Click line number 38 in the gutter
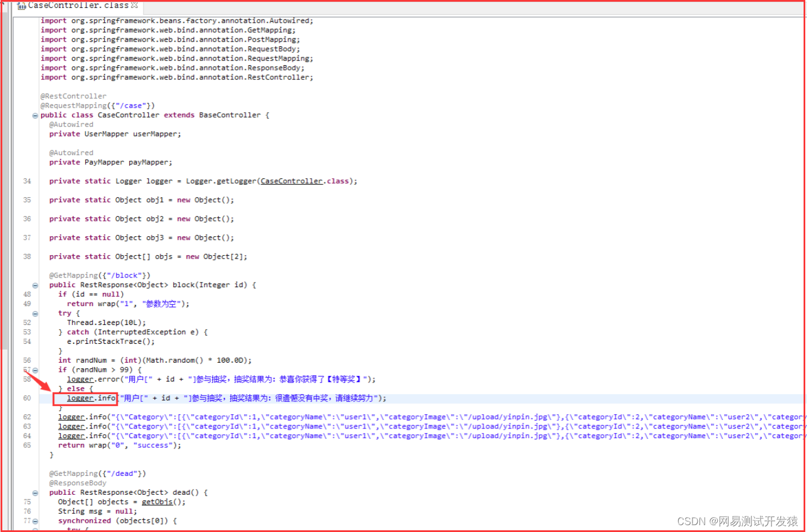The width and height of the screenshot is (807, 532). [x=27, y=257]
